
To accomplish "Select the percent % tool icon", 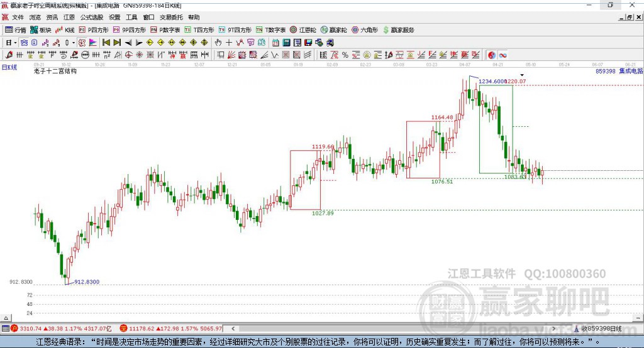I will click(x=345, y=55).
